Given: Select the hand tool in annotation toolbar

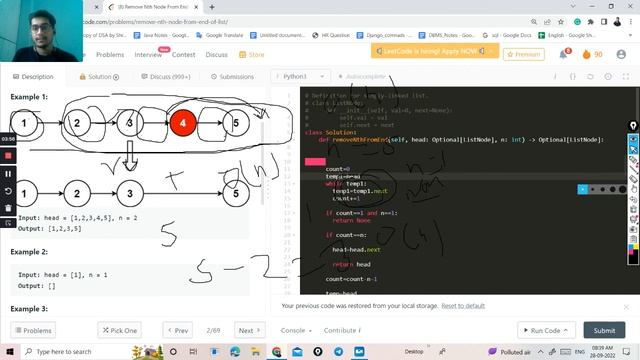Looking at the screenshot, I should [633, 189].
